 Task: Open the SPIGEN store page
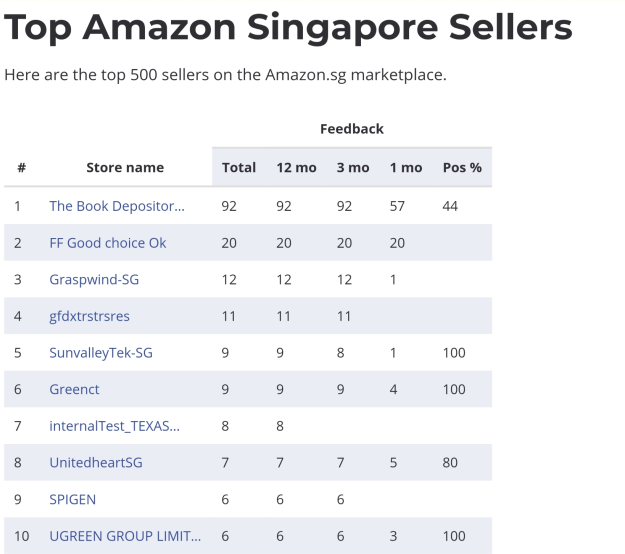click(x=73, y=499)
